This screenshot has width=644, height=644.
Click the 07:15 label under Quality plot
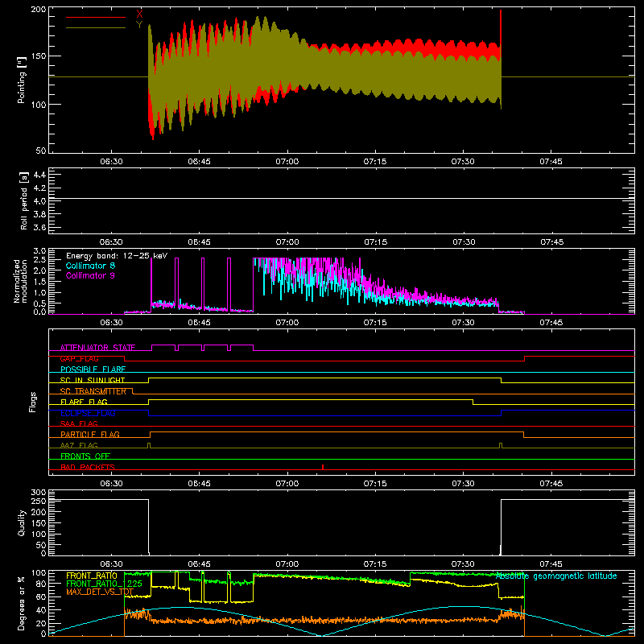click(x=375, y=564)
